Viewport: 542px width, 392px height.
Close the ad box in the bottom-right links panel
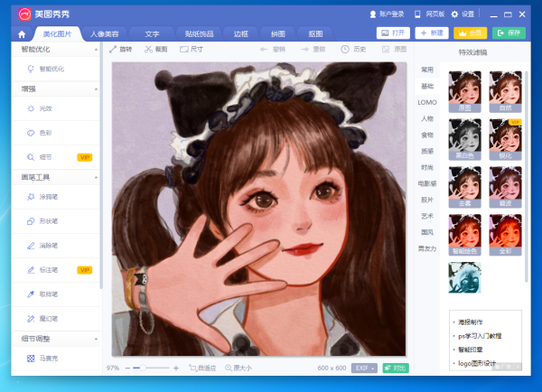tap(518, 367)
